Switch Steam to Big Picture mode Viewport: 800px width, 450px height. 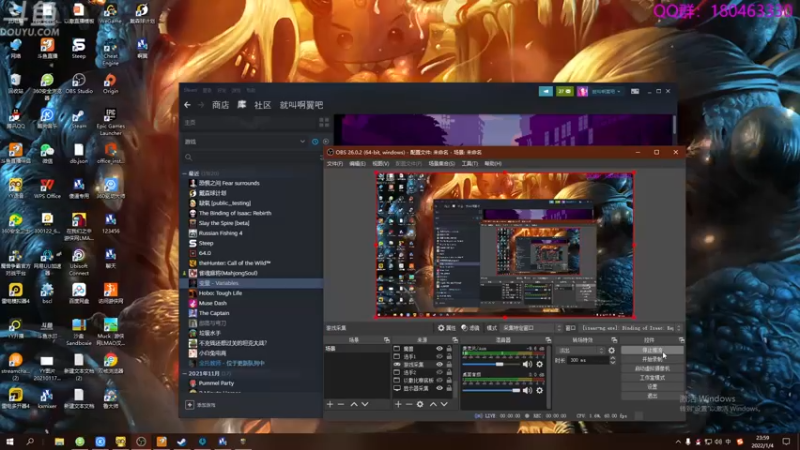point(635,91)
